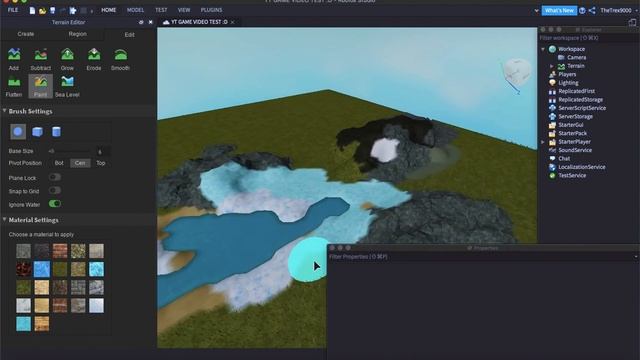
Task: Select the Grow terrain tool
Action: point(67,59)
